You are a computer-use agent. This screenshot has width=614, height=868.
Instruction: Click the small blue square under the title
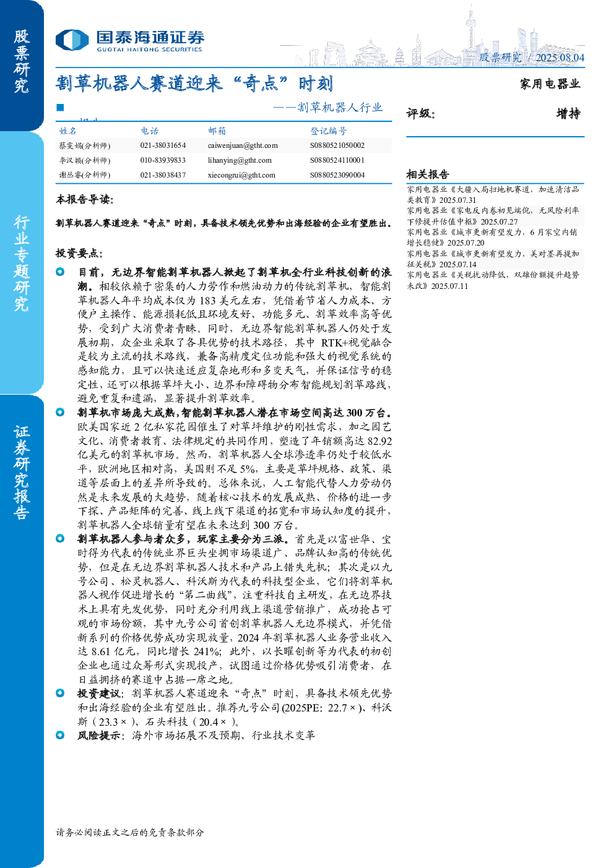tap(60, 107)
